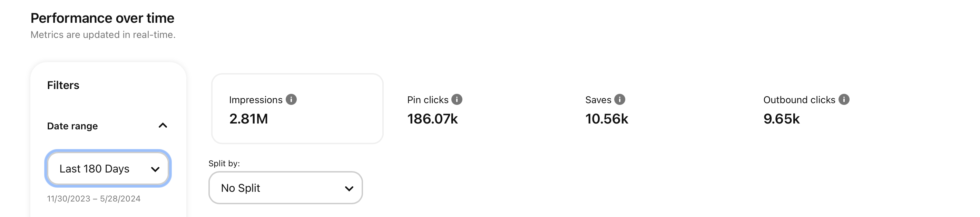Open the Last 180 Days dropdown

point(108,168)
